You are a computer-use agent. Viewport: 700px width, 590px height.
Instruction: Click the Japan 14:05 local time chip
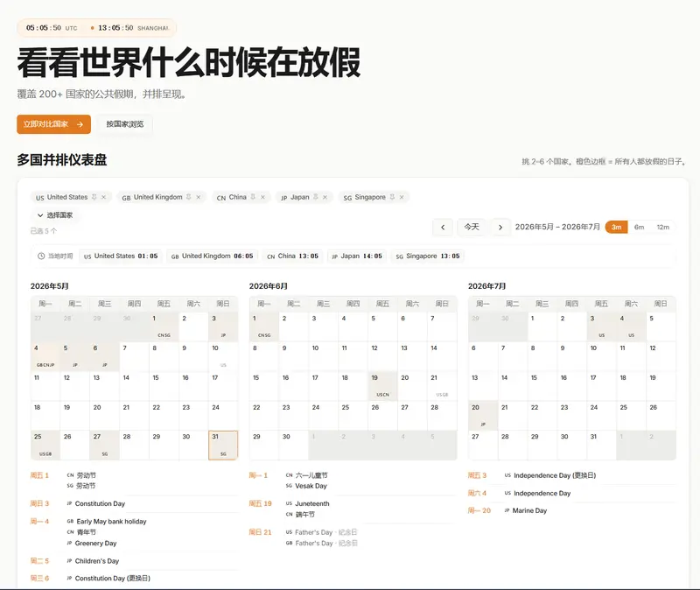click(x=357, y=256)
